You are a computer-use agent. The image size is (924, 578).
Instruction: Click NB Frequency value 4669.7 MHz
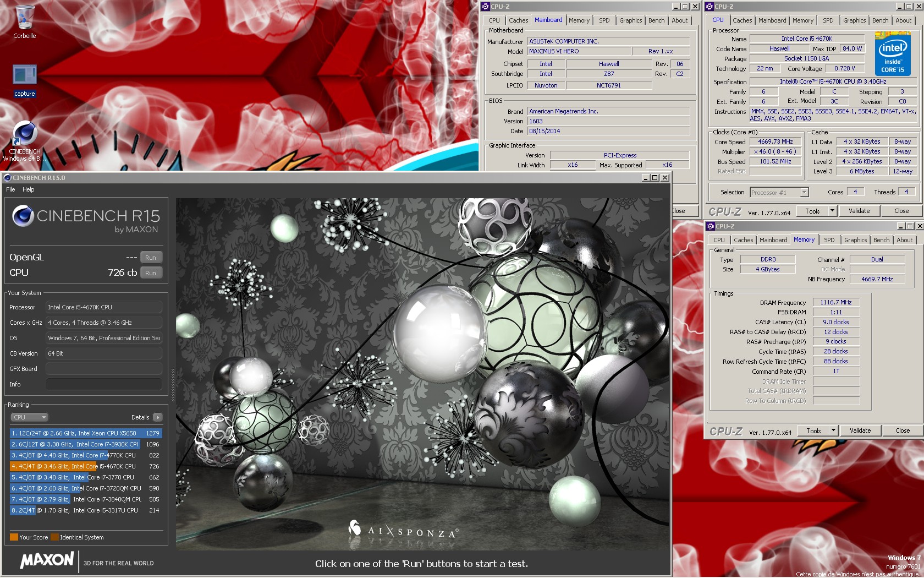point(877,279)
